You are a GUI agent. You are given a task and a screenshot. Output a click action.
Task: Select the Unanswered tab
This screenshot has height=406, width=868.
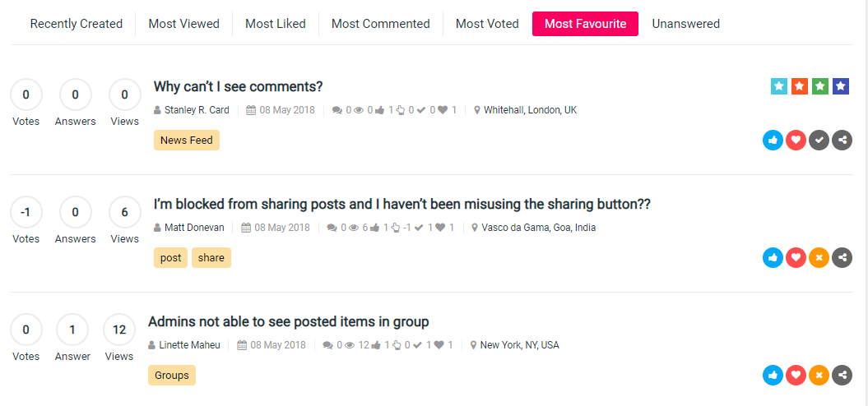(x=685, y=24)
